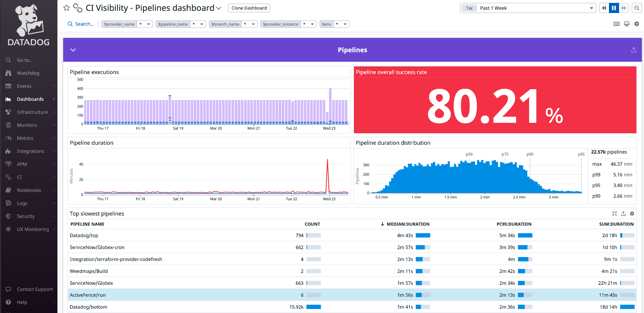Star this dashboard as a favorite
The height and width of the screenshot is (313, 644).
click(x=66, y=8)
